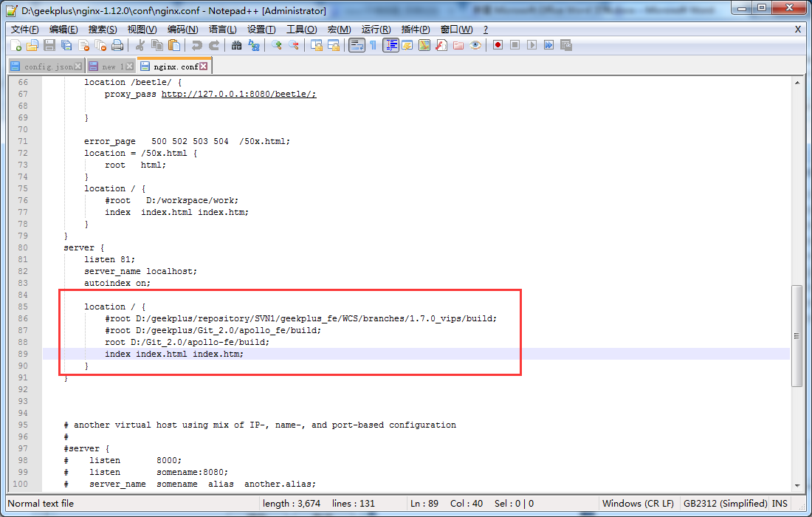This screenshot has width=812, height=517.
Task: Open the 编辑(E) menu
Action: click(63, 30)
